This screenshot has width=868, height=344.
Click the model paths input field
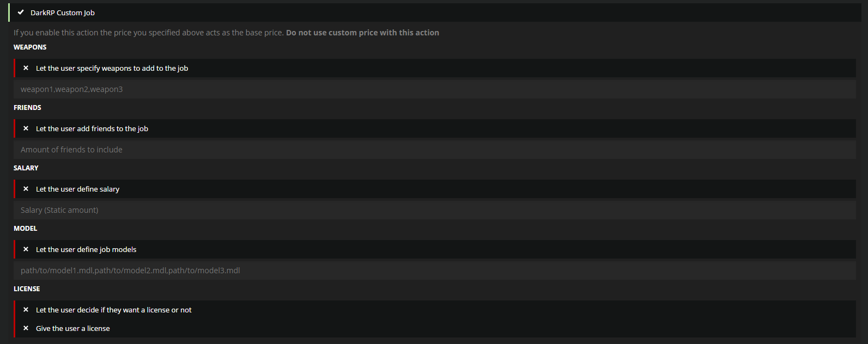[434, 271]
